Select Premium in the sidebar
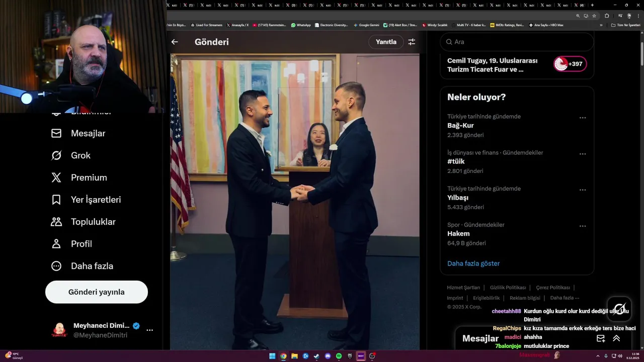Image resolution: width=644 pixels, height=362 pixels. pos(79,177)
